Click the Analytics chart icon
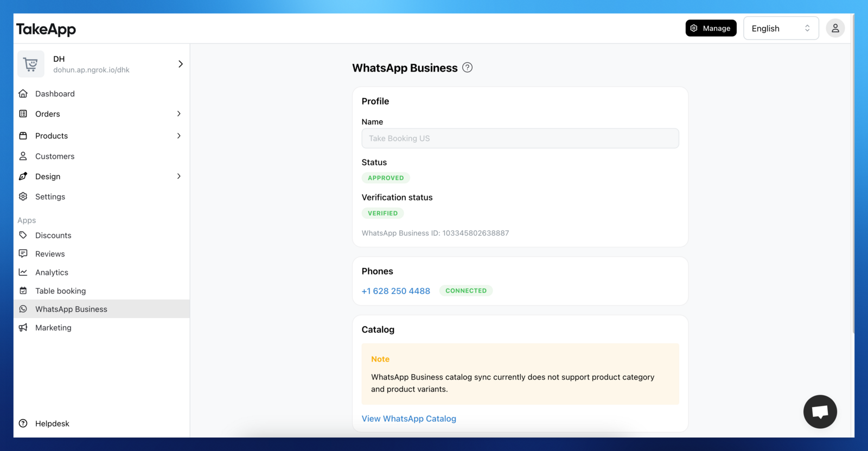 tap(23, 272)
